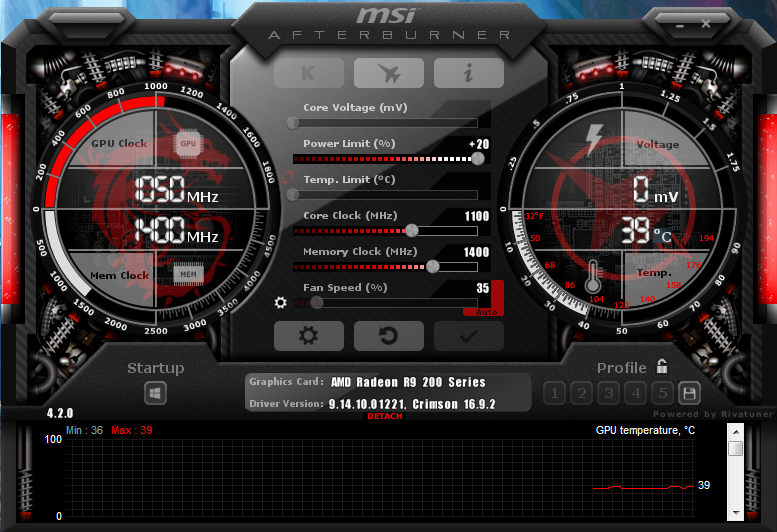Click the save profile floppy disk icon
The image size is (777, 532).
(x=689, y=394)
